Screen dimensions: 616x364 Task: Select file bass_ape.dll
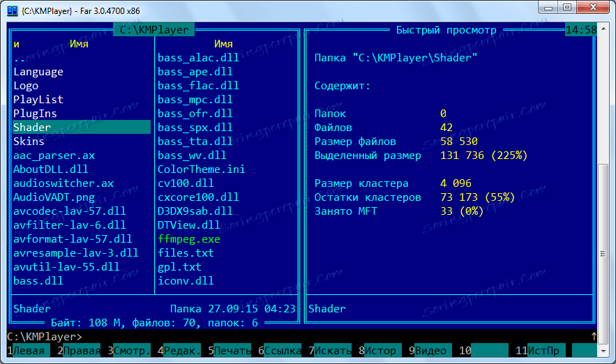pos(195,72)
